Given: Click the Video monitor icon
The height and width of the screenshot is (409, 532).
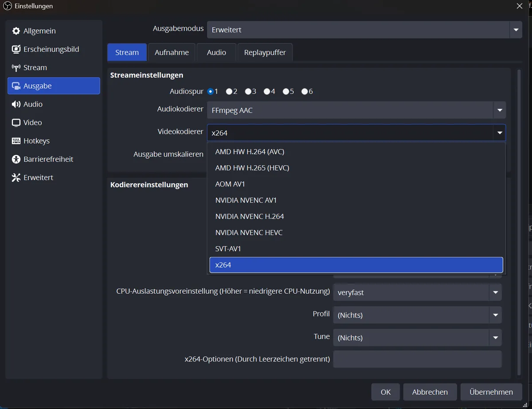Looking at the screenshot, I should [x=16, y=123].
